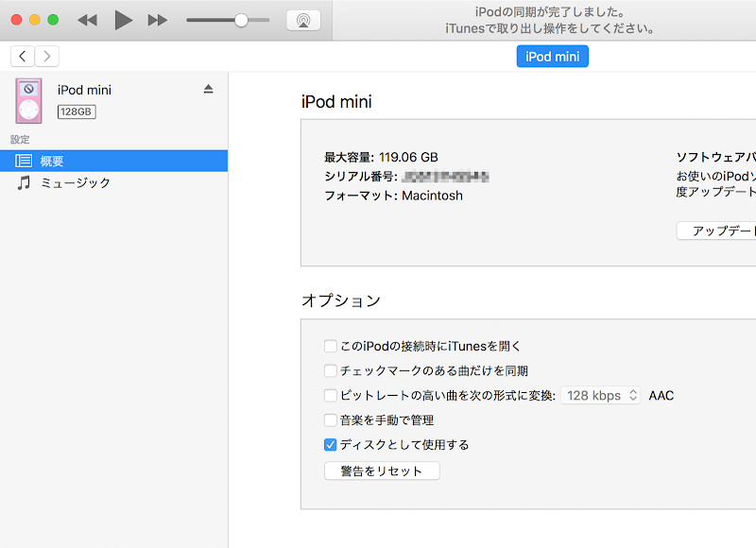The image size is (756, 548).
Task: Click the music note icon in sidebar
Action: (24, 183)
